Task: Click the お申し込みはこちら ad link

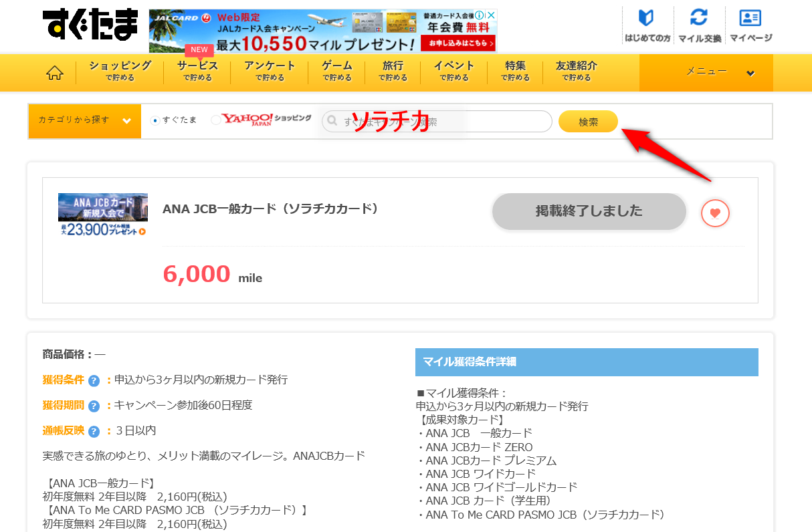Action: click(x=458, y=44)
